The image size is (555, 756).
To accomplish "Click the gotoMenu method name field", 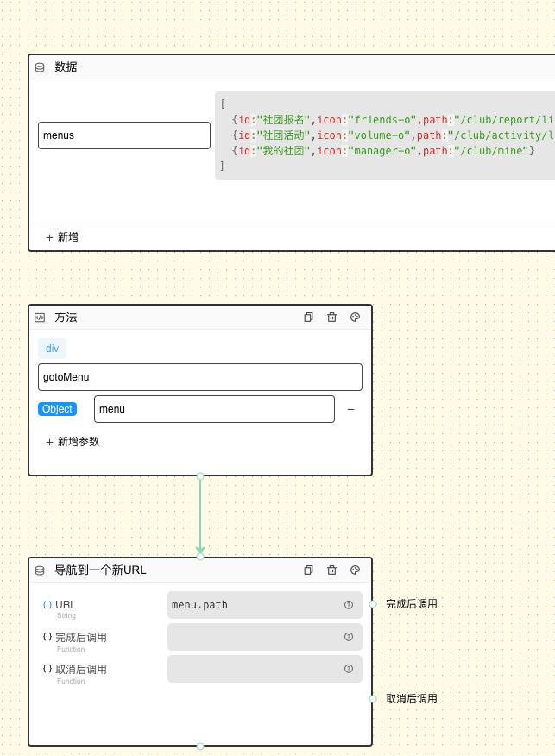I will point(199,377).
